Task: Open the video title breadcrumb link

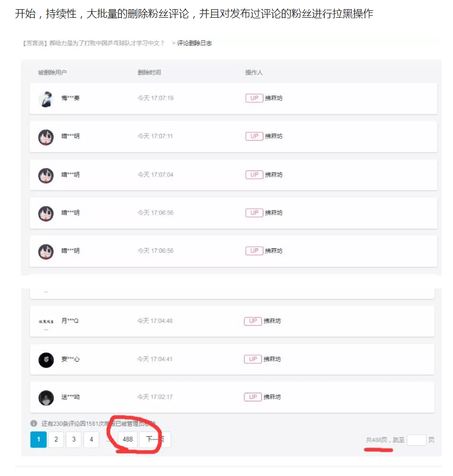Action: tap(93, 43)
